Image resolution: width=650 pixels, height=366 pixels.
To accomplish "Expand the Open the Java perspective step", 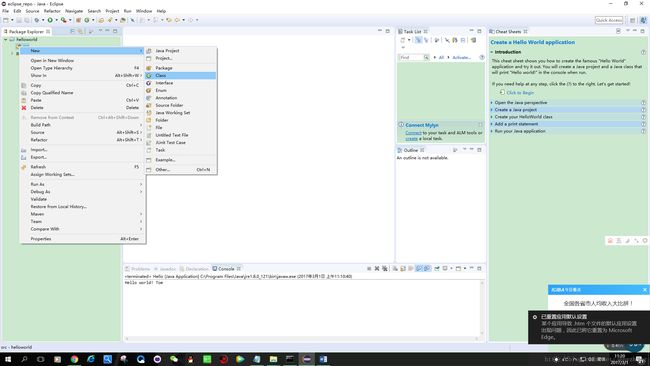I will point(492,102).
